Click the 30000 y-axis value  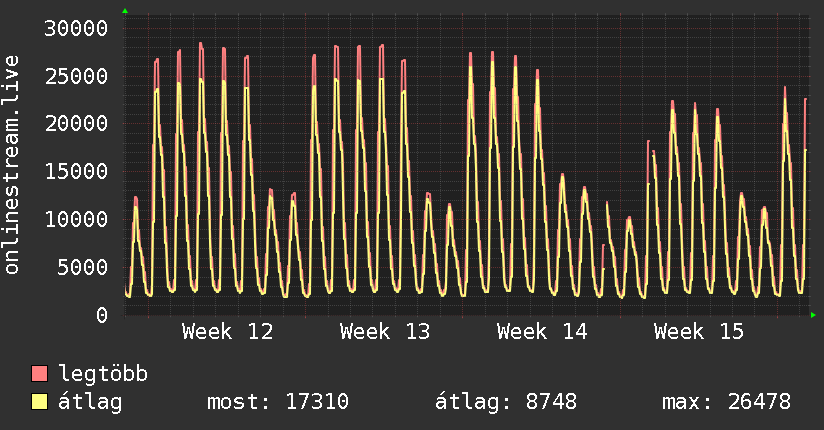(76, 28)
